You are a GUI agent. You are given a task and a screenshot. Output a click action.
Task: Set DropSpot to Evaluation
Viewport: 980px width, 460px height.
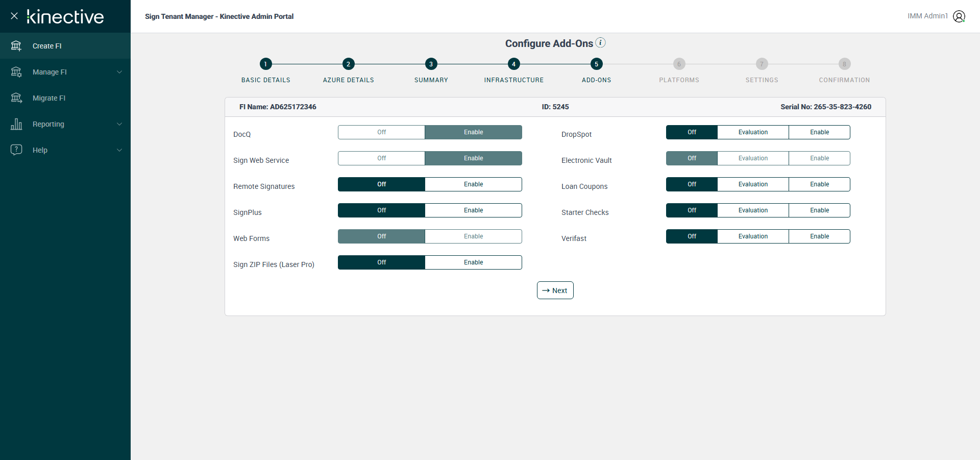(x=753, y=132)
